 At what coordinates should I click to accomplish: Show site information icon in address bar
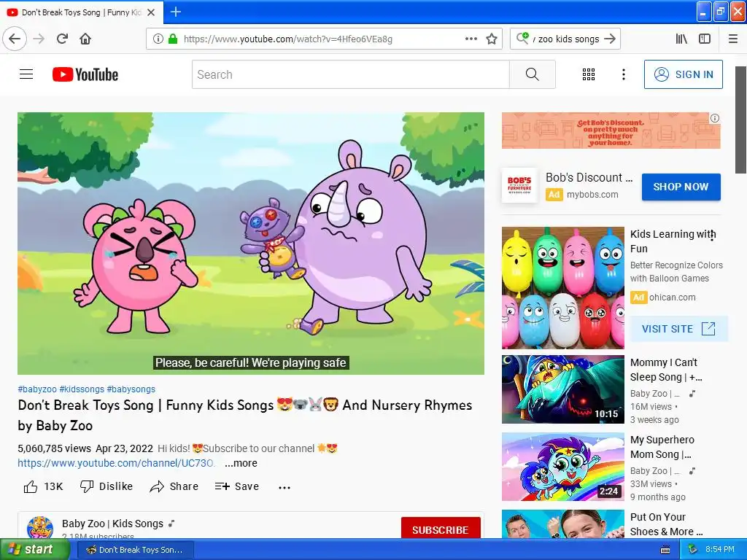point(158,39)
